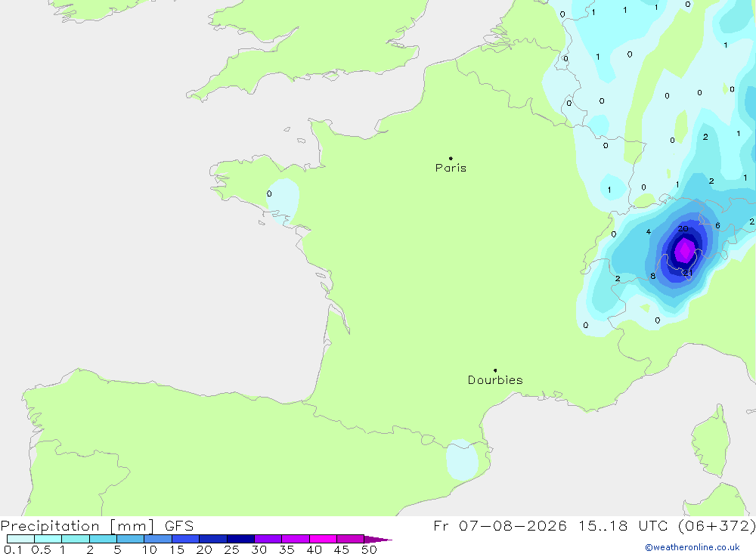Screen dimensions: 756x554
Task: Pick the 0.1–0.5 mm palest legend swatch
Action: pos(20,539)
